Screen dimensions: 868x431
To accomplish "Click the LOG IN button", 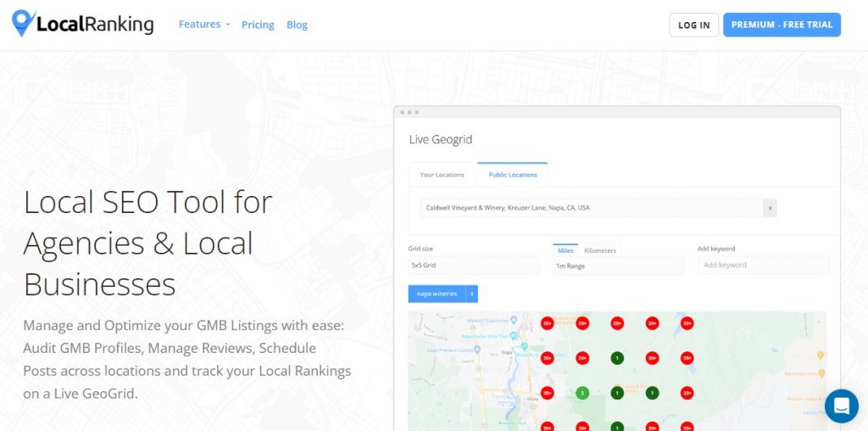I will (x=693, y=25).
